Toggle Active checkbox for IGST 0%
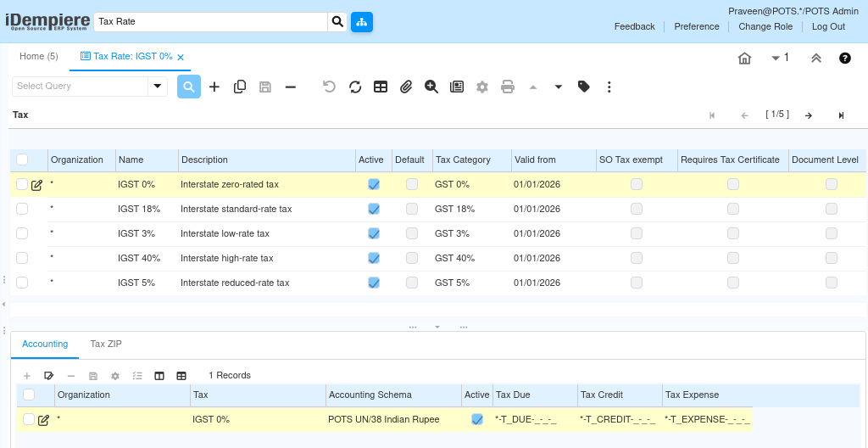The height and width of the screenshot is (448, 868). (374, 184)
